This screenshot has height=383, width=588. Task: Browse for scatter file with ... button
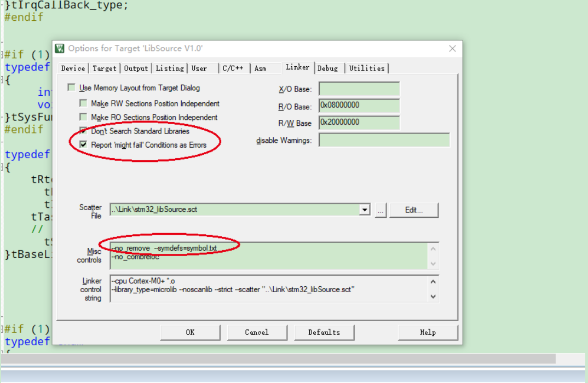381,210
